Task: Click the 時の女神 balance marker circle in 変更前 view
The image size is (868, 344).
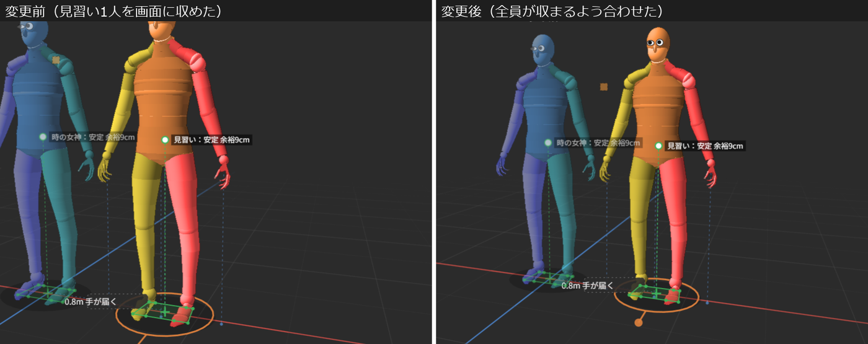Action: pyautogui.click(x=43, y=136)
